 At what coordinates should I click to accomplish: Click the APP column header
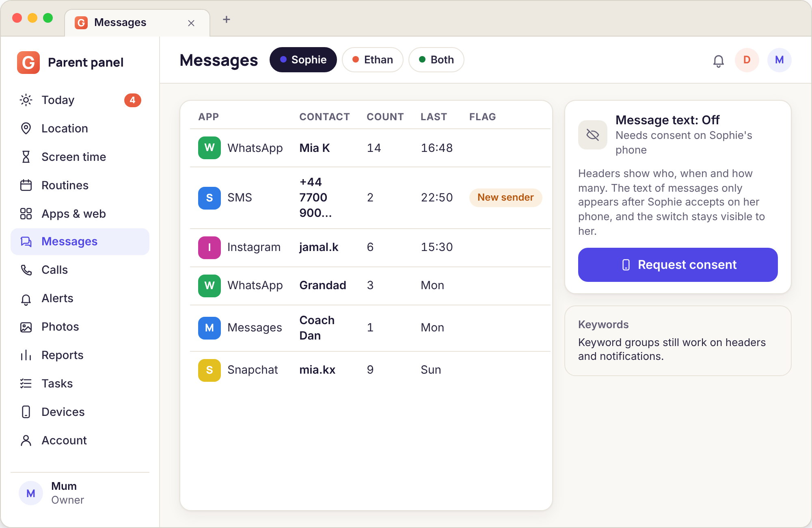(209, 117)
